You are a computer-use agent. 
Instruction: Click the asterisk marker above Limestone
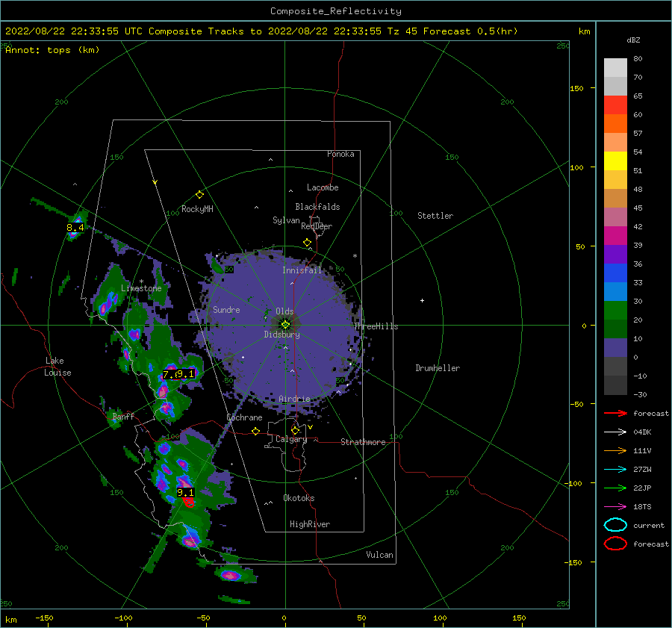click(x=141, y=282)
